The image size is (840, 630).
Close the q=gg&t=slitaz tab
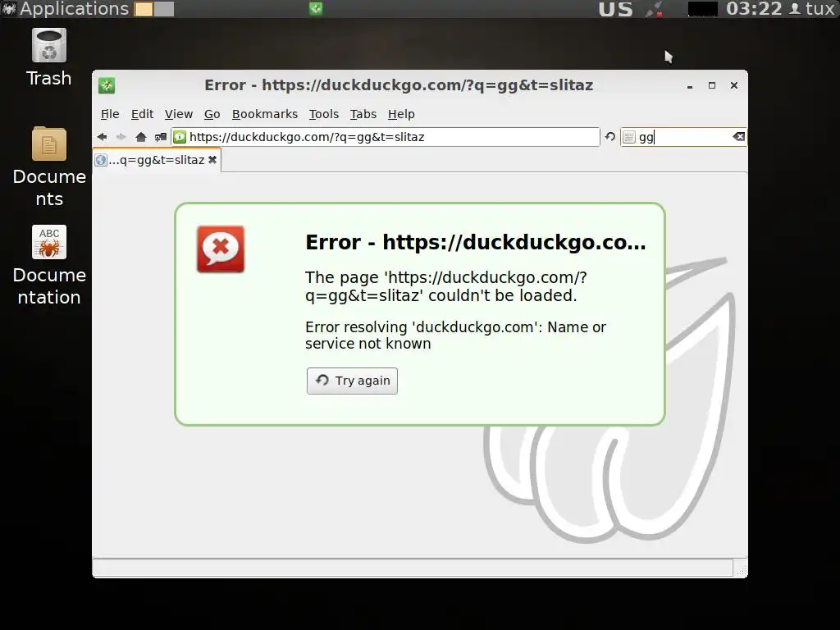(212, 160)
